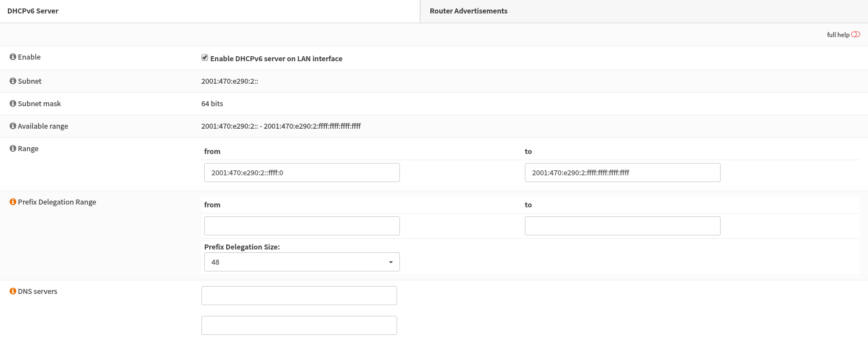Image resolution: width=868 pixels, height=340 pixels.
Task: Click the Range from address field
Action: coord(302,173)
